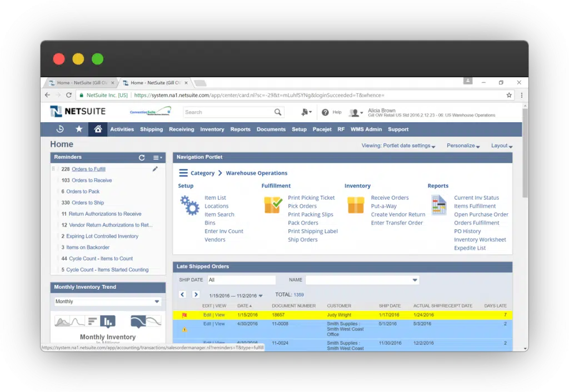569x392 pixels.
Task: Click the NetSuite logo
Action: (x=78, y=112)
